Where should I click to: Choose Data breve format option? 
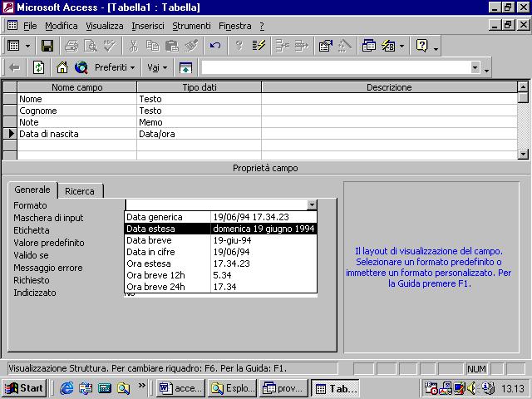tap(221, 240)
